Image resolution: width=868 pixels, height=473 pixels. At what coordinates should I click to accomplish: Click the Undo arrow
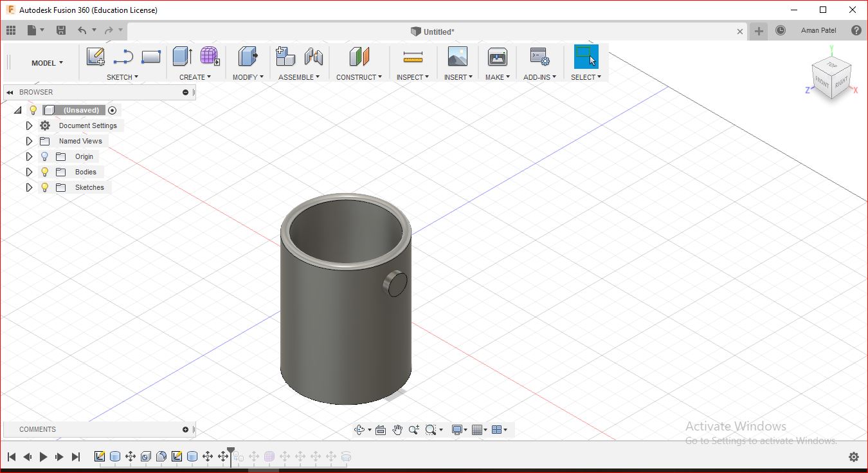click(82, 30)
